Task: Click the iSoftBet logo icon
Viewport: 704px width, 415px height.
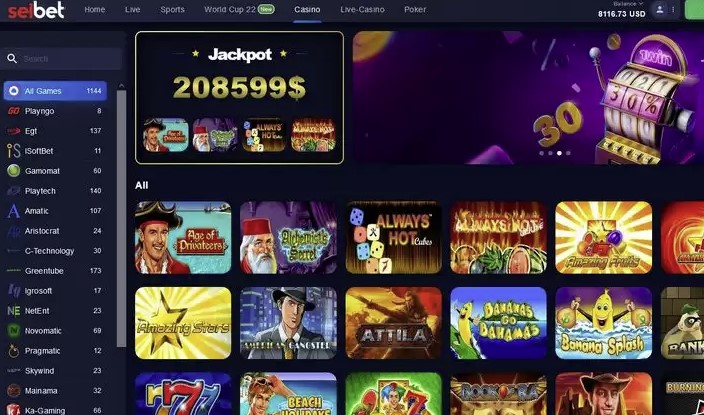Action: (13, 151)
